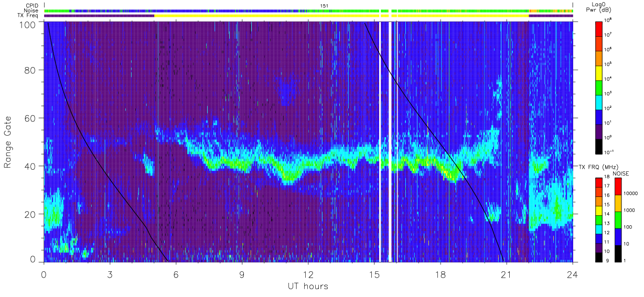Click the 14 label on the TX FRQ scale
Screen dimensions: 644x297
pyautogui.click(x=607, y=214)
